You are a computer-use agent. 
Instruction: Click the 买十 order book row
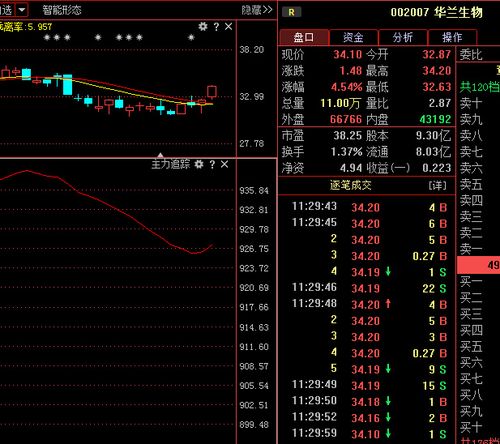tap(479, 427)
